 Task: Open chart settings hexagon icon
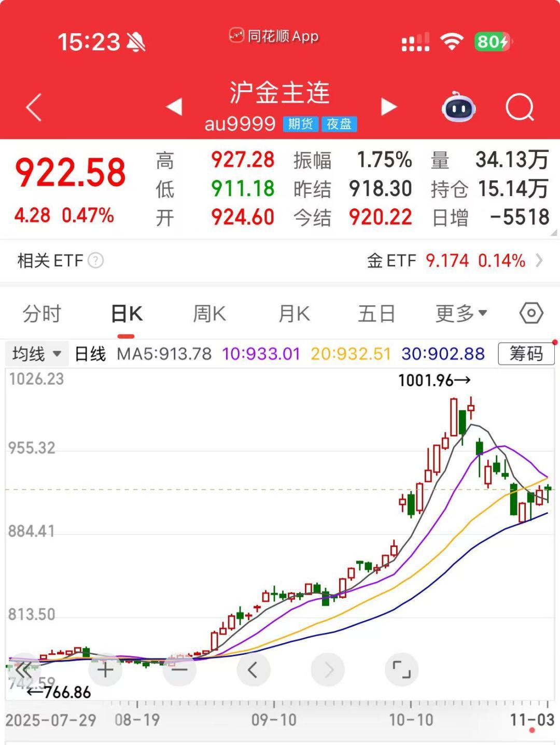click(531, 314)
